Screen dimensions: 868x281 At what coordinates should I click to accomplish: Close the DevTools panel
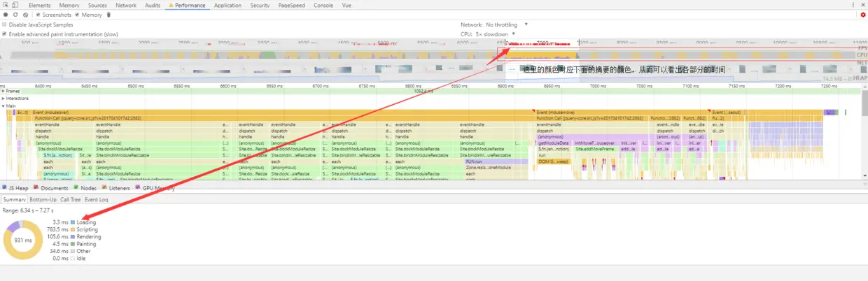click(x=862, y=5)
